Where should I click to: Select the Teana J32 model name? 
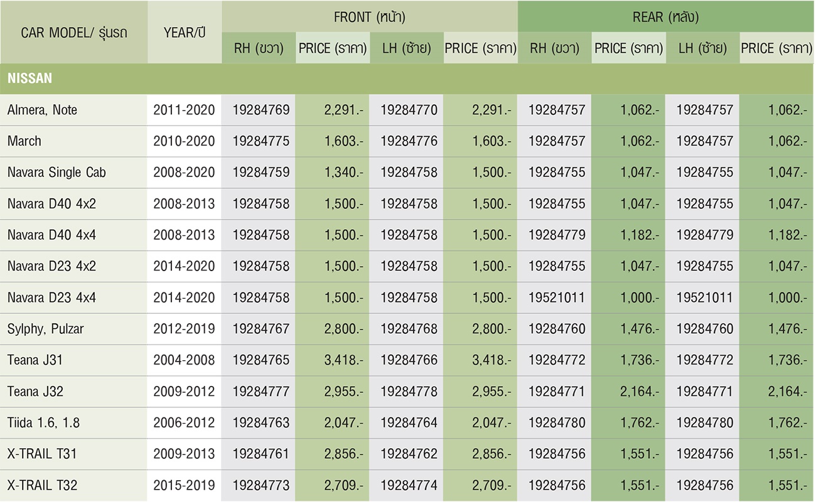[x=35, y=392]
